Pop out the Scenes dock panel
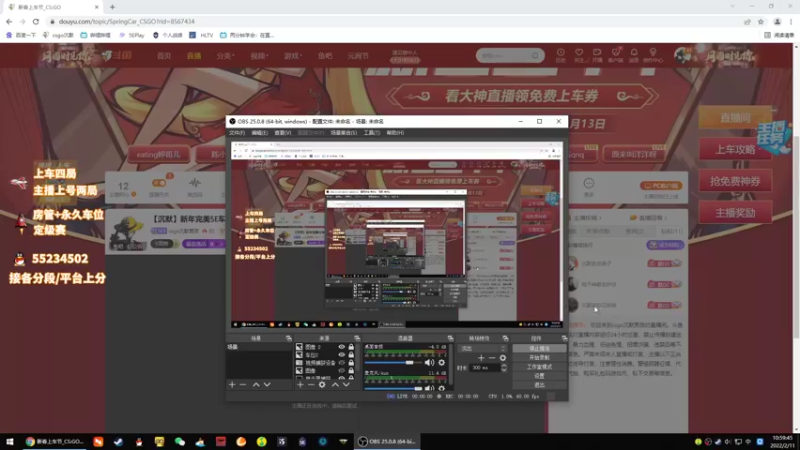800x450 pixels. (x=289, y=338)
